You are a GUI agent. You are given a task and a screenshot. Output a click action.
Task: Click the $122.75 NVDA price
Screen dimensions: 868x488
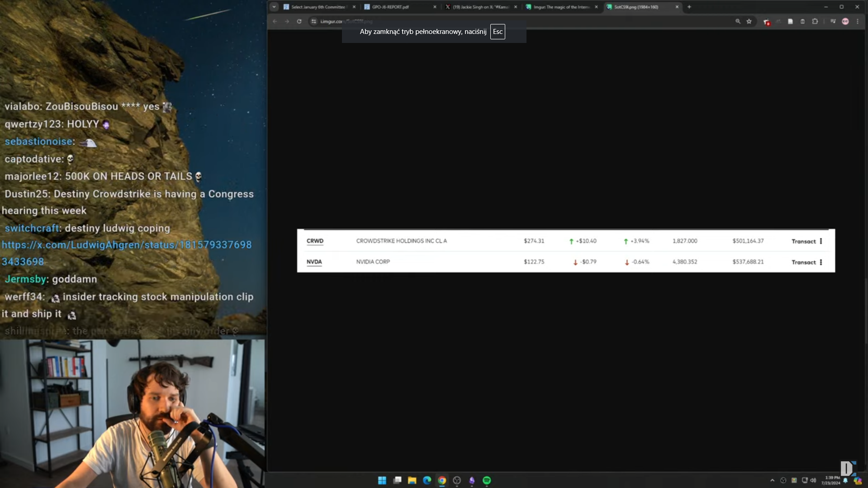pos(534,262)
